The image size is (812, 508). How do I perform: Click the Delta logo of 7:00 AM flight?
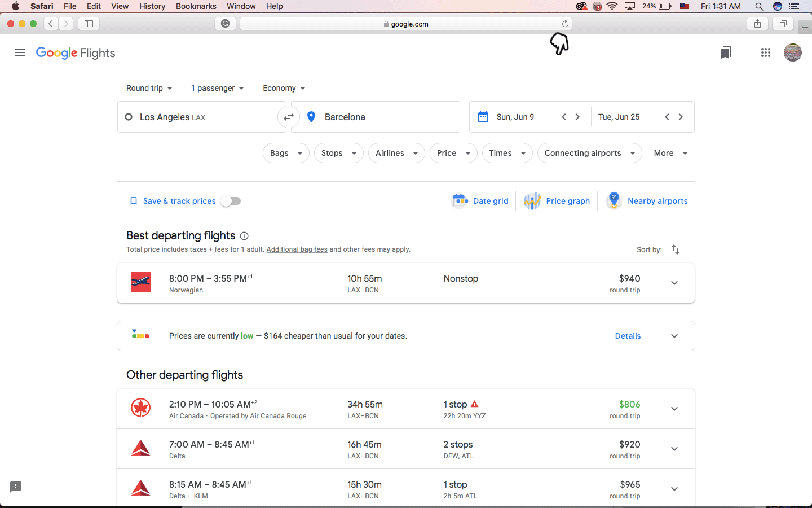coord(140,448)
